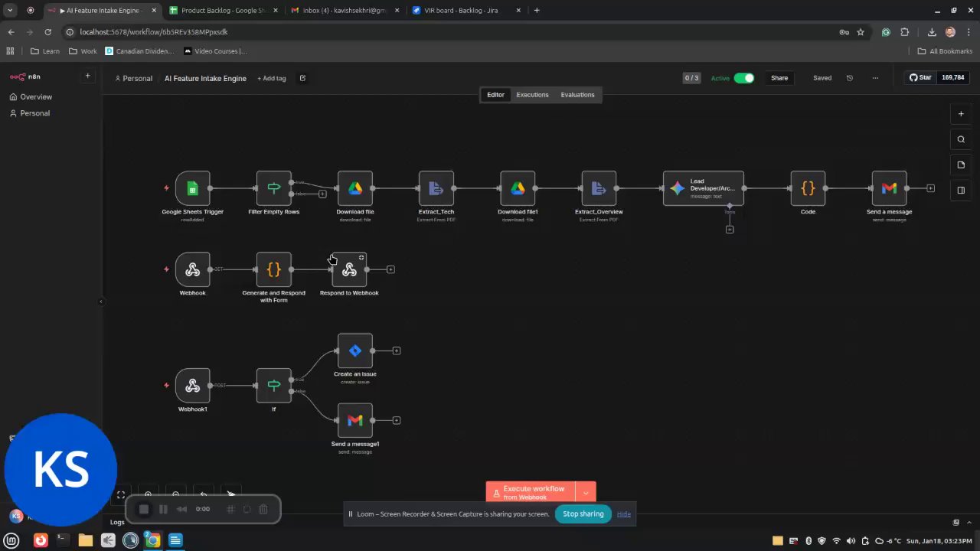
Task: Open workflow history clock icon
Action: coord(849,78)
